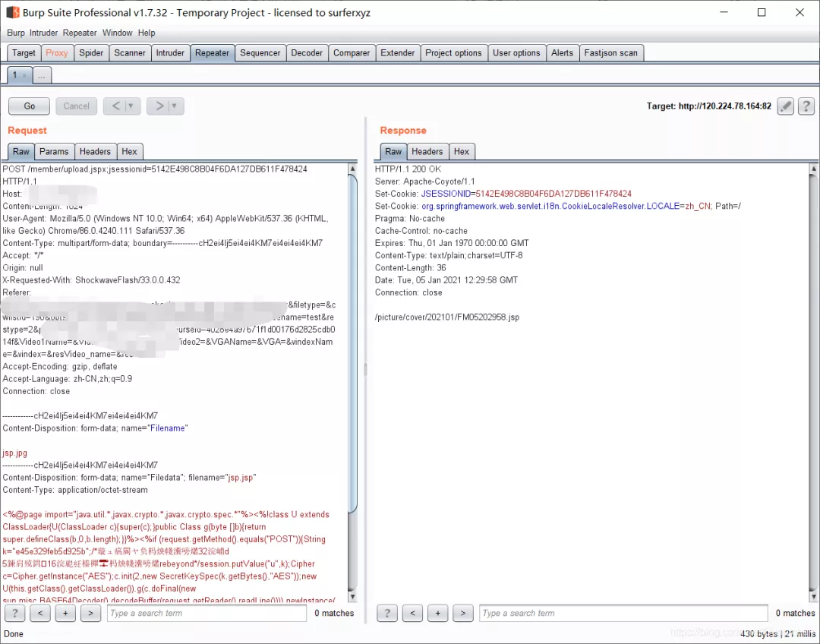Open the Window menu
Image resolution: width=820 pixels, height=644 pixels.
117,33
